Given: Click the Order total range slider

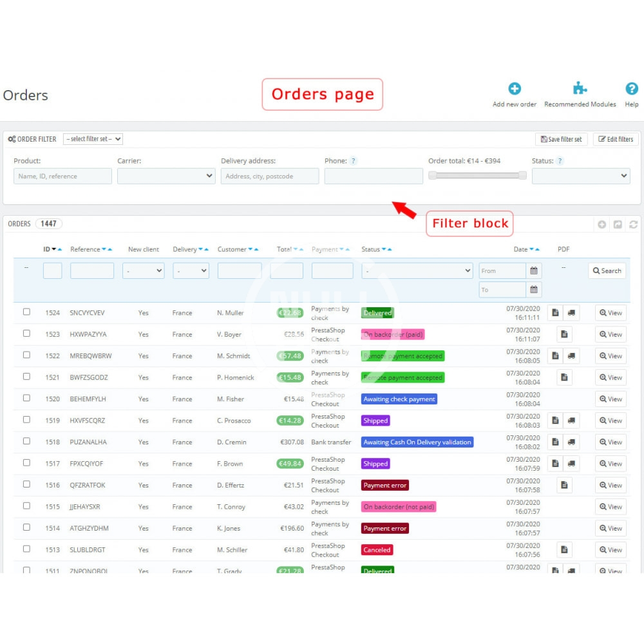Looking at the screenshot, I should click(477, 175).
